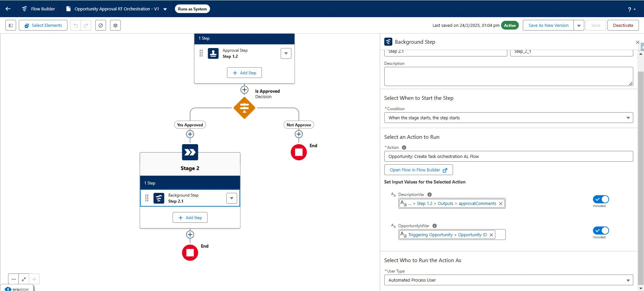Redo the last change
Viewport: 644px width, 291px height.
pyautogui.click(x=86, y=25)
